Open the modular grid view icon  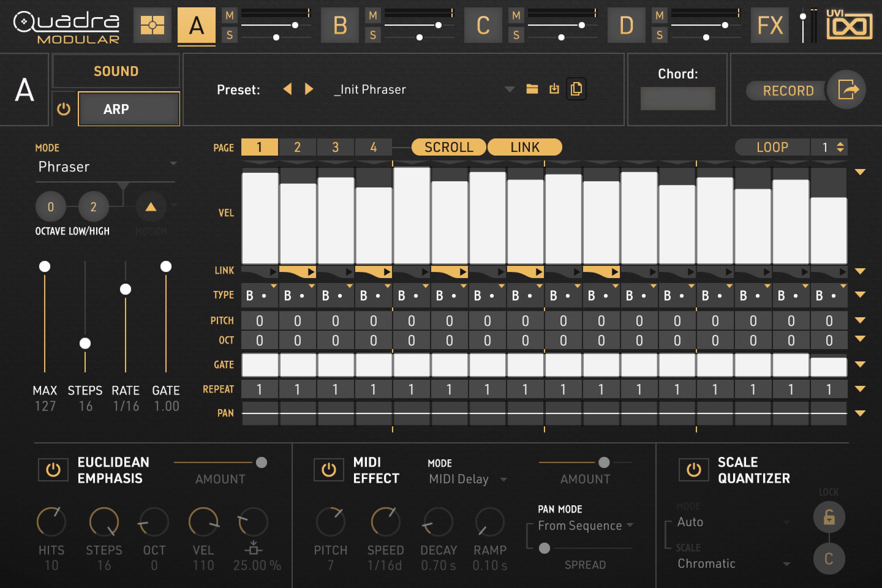pos(152,25)
